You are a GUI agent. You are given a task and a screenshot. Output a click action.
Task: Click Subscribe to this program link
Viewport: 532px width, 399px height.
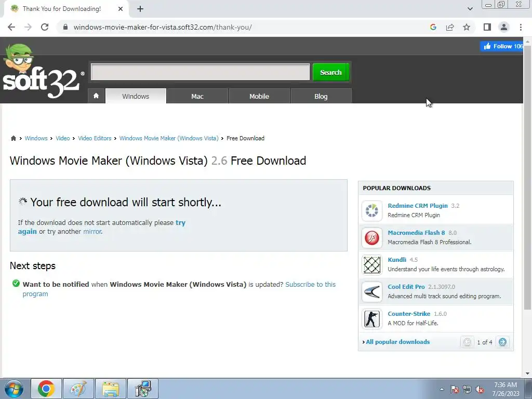coord(311,284)
